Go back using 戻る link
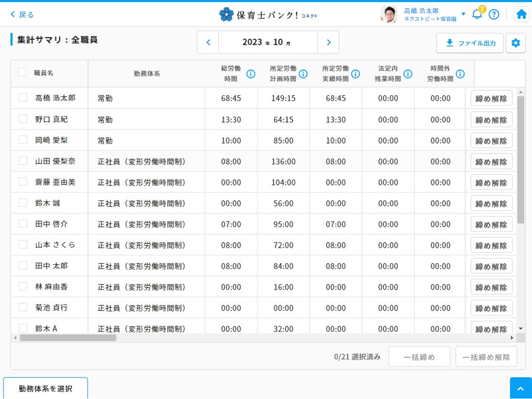Viewport: 532px width, 399px height. 22,14
